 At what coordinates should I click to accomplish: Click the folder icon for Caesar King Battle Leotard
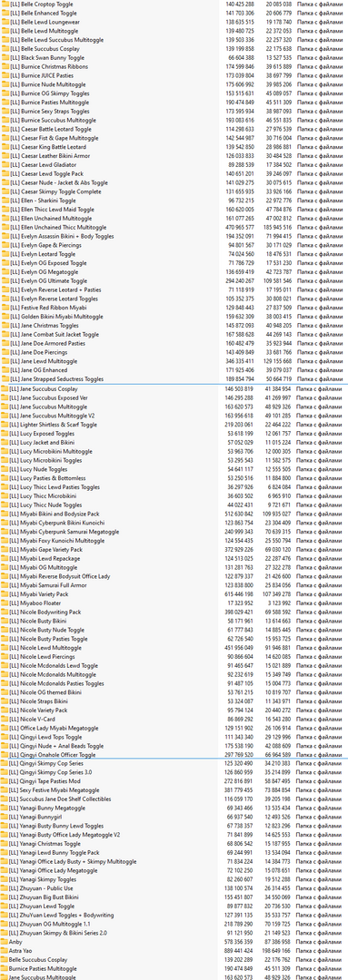[5, 147]
